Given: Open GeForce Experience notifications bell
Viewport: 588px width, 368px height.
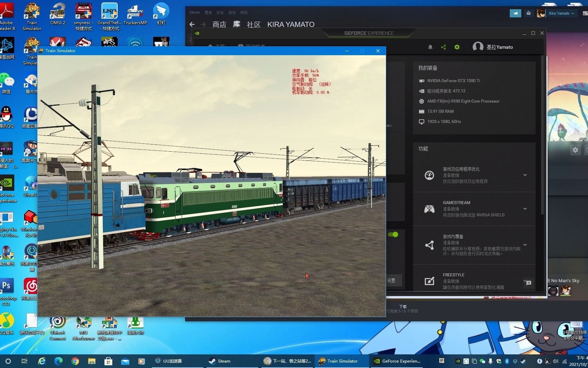Looking at the screenshot, I should (x=430, y=47).
